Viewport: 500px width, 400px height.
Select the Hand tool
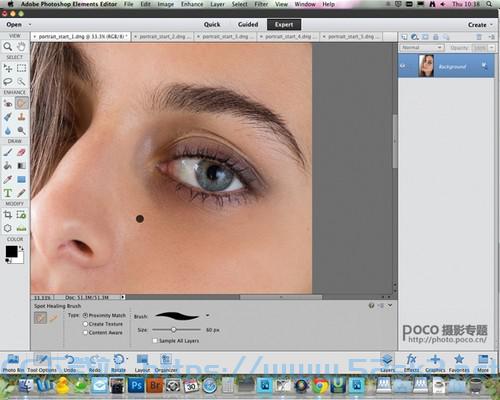point(21,47)
